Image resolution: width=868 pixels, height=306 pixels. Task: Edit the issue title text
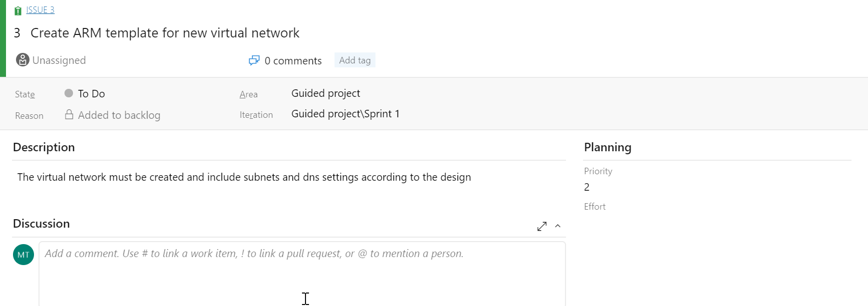click(x=165, y=33)
